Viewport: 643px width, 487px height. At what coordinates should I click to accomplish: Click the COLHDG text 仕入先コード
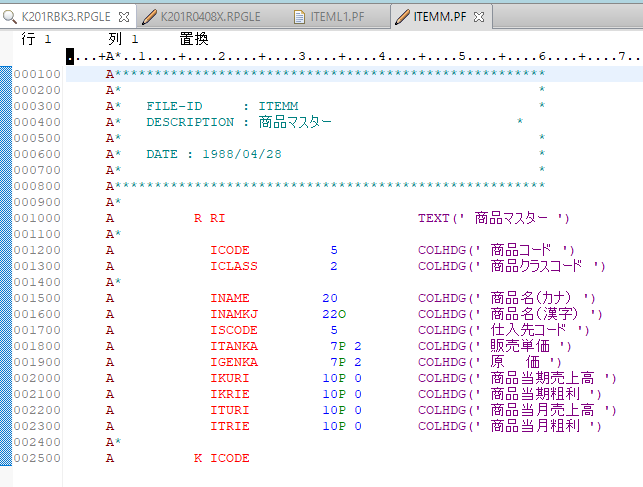(528, 330)
